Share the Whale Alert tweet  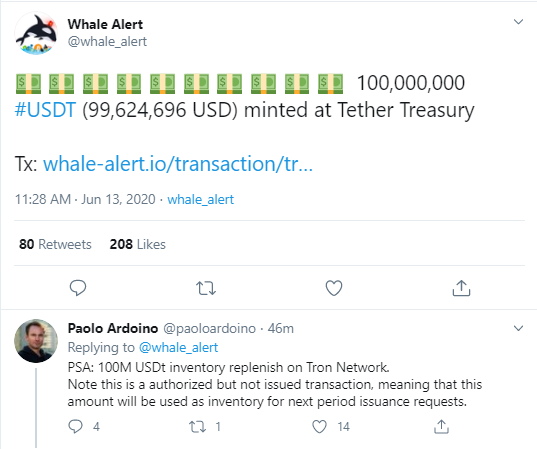click(461, 288)
